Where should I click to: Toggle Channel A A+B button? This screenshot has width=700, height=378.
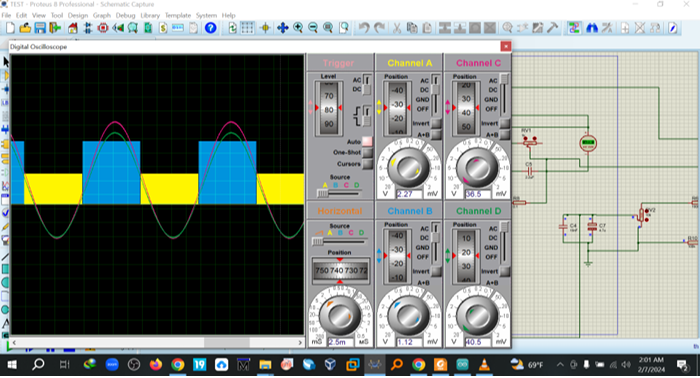click(436, 134)
